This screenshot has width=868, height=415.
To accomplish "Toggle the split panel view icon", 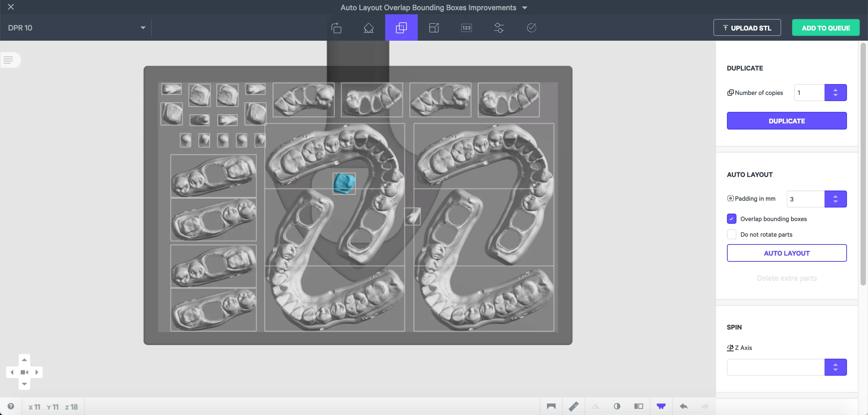I will [639, 406].
